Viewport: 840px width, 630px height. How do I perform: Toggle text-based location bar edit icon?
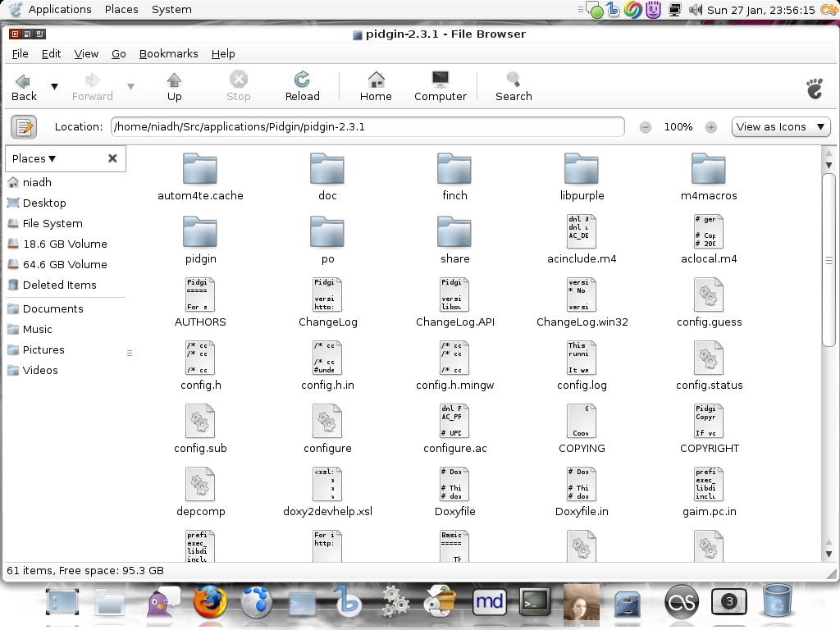24,127
